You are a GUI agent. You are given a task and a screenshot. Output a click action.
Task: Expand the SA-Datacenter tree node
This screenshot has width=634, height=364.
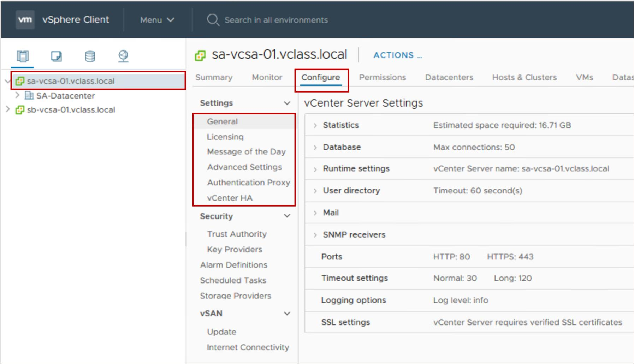click(17, 95)
